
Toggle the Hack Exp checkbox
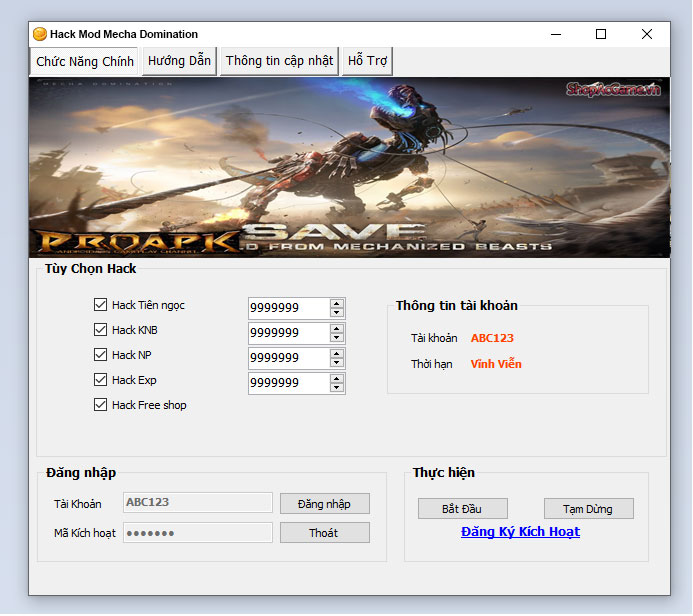pyautogui.click(x=100, y=380)
